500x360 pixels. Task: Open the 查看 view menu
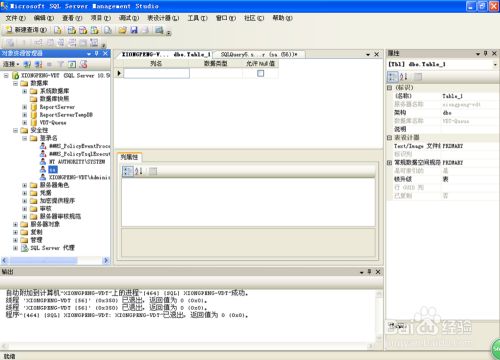point(72,18)
